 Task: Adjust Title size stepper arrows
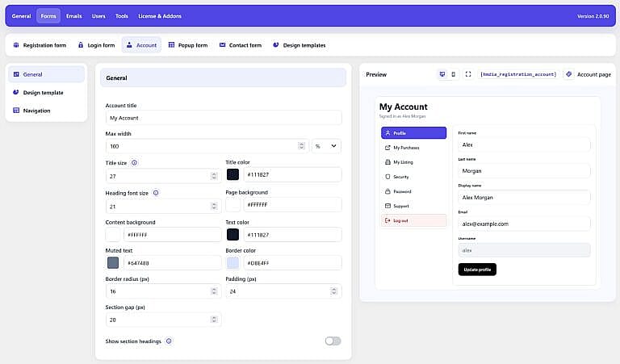214,176
